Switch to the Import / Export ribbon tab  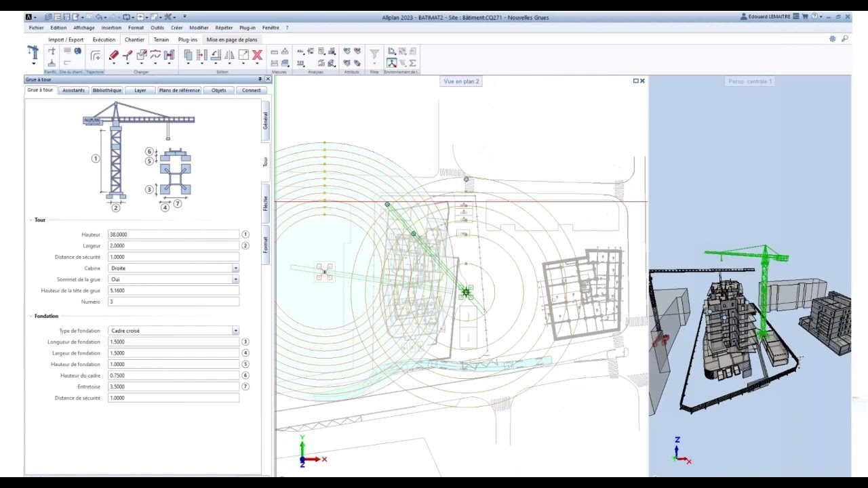pos(66,39)
